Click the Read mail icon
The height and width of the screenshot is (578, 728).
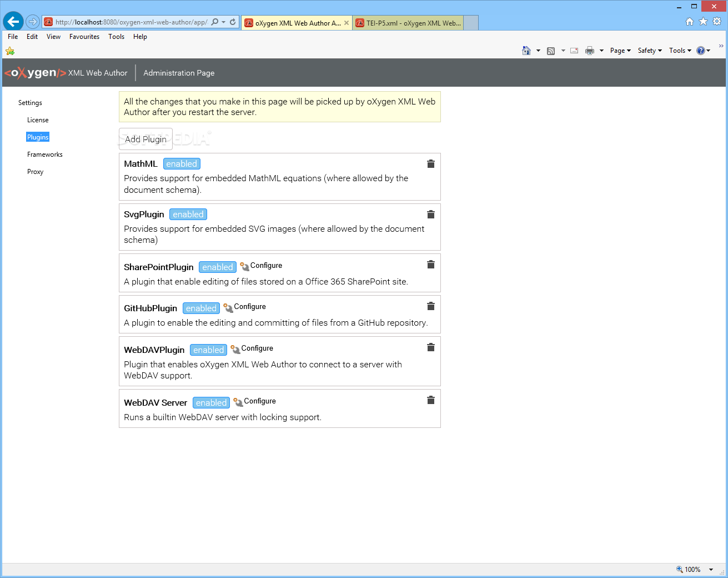[574, 51]
